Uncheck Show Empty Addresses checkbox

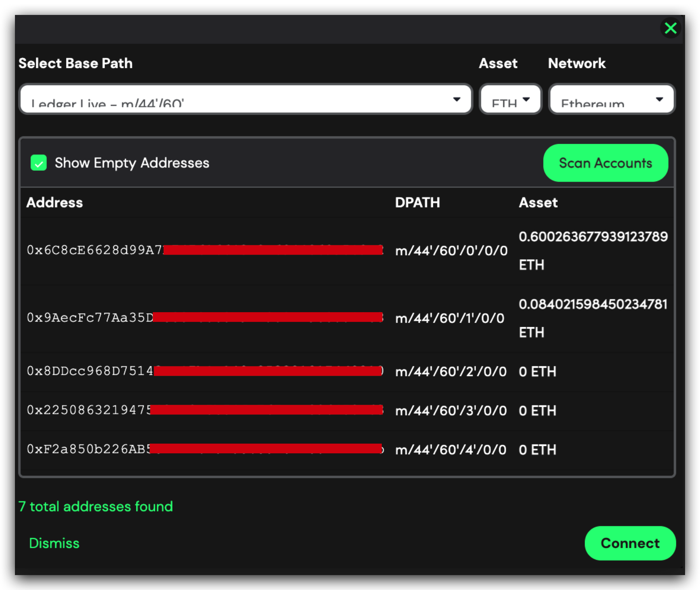point(38,163)
